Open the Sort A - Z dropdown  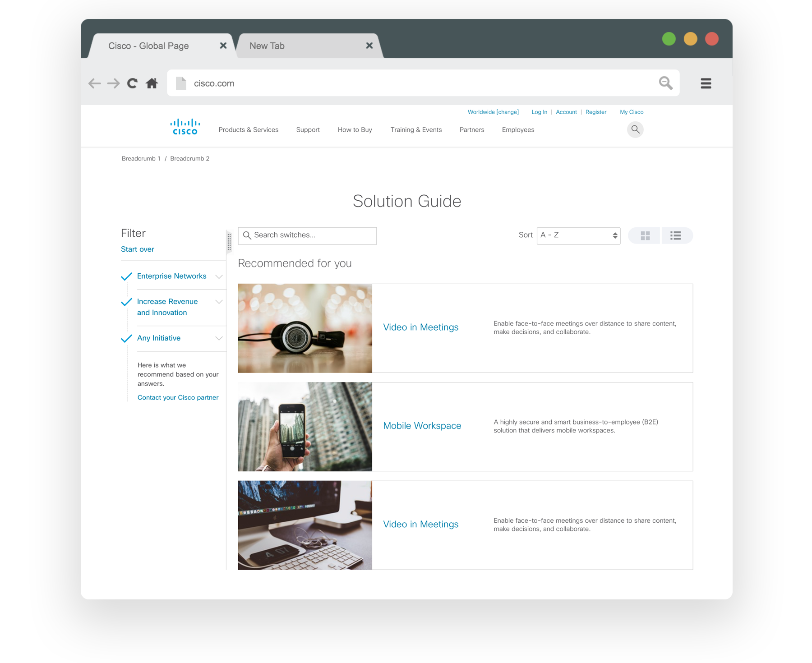pos(578,235)
